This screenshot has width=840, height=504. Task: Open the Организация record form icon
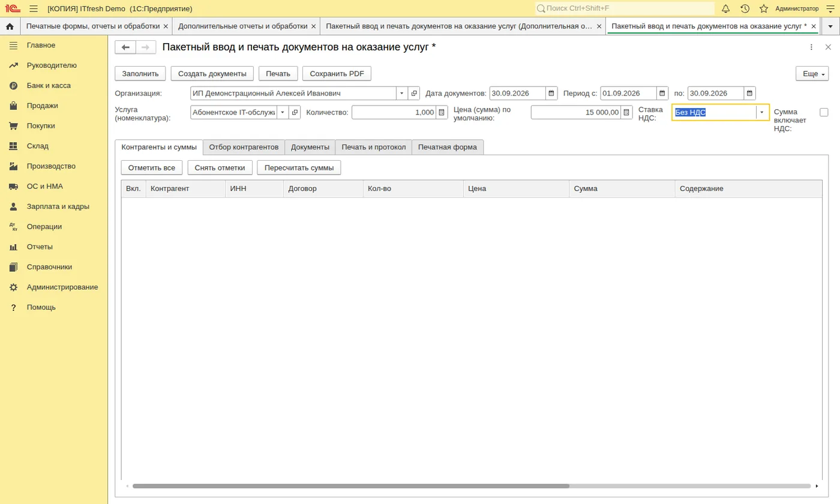[x=414, y=94]
